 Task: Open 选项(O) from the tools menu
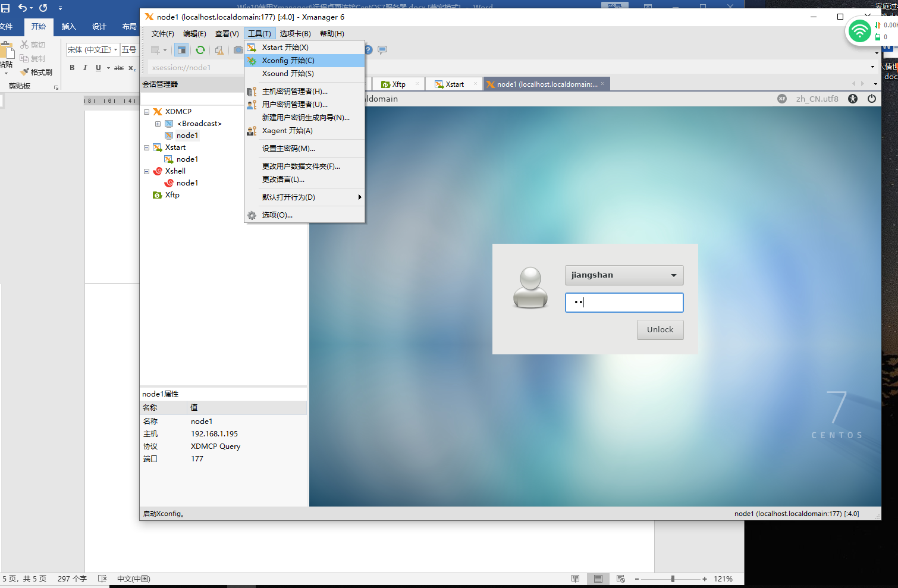(304, 215)
